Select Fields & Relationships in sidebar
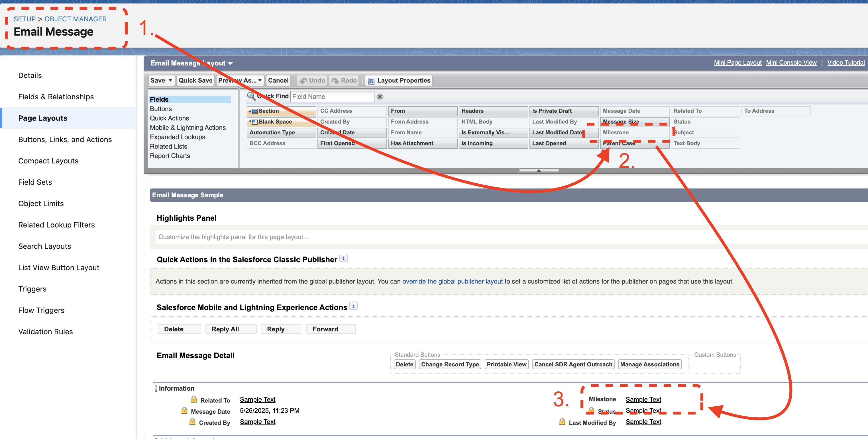Image resolution: width=868 pixels, height=439 pixels. click(56, 97)
